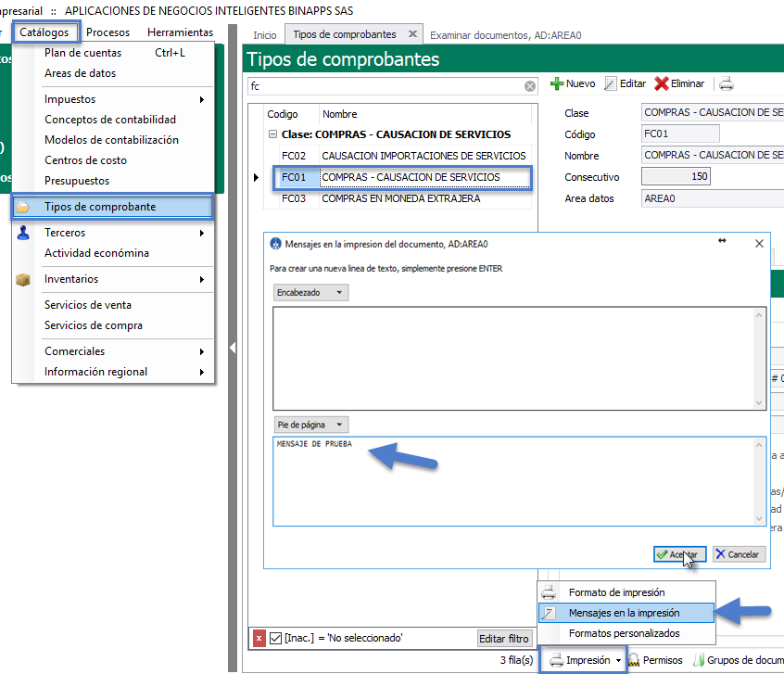Viewport: 784px width, 674px height.
Task: Clear the fc search field with its X icon
Action: pos(530,86)
